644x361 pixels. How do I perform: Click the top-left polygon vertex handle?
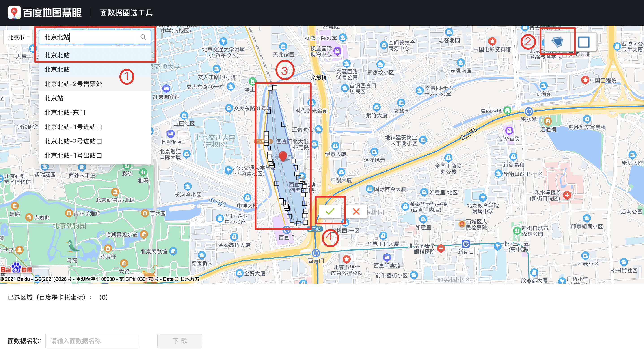pyautogui.click(x=270, y=88)
